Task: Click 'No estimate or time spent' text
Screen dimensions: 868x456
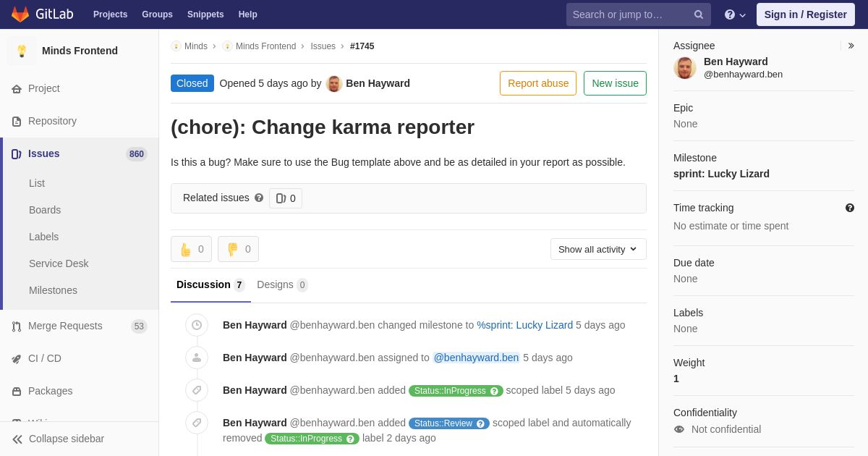Action: click(x=731, y=226)
